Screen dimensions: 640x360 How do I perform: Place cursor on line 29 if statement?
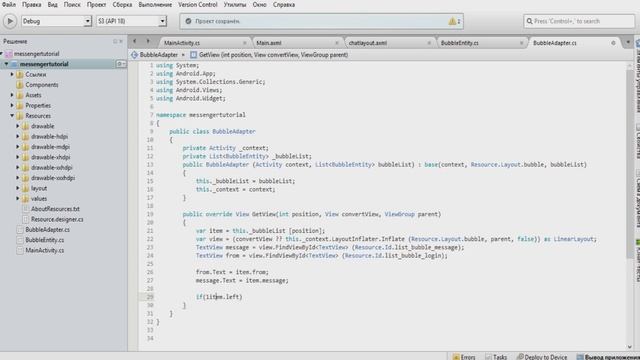pyautogui.click(x=219, y=297)
